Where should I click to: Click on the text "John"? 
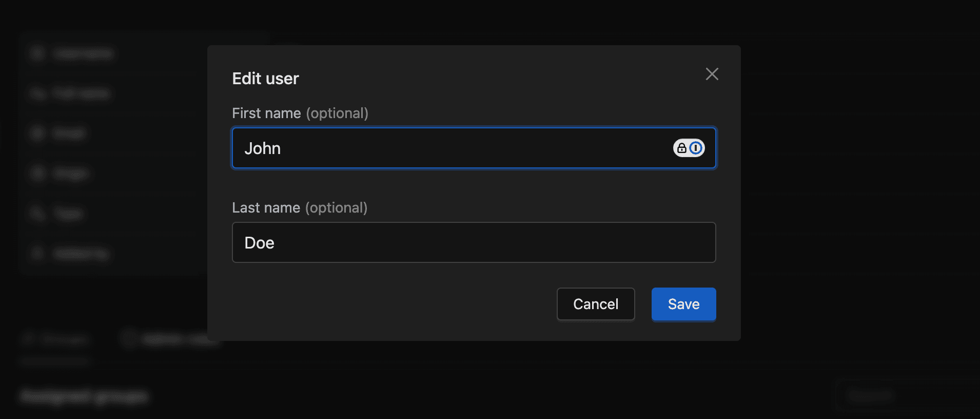pyautogui.click(x=262, y=148)
